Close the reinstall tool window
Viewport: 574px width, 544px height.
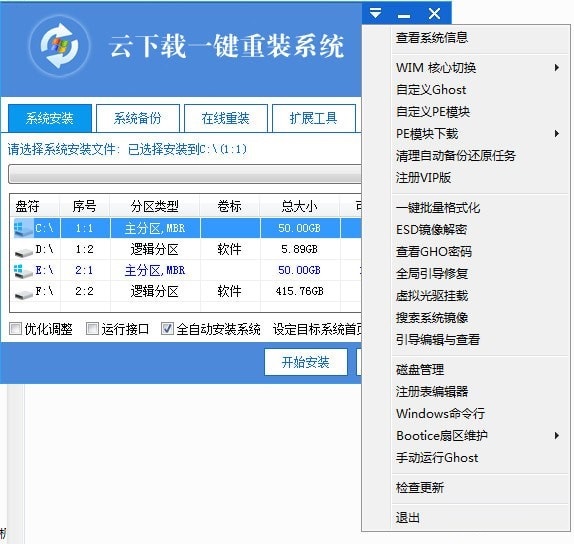[435, 14]
